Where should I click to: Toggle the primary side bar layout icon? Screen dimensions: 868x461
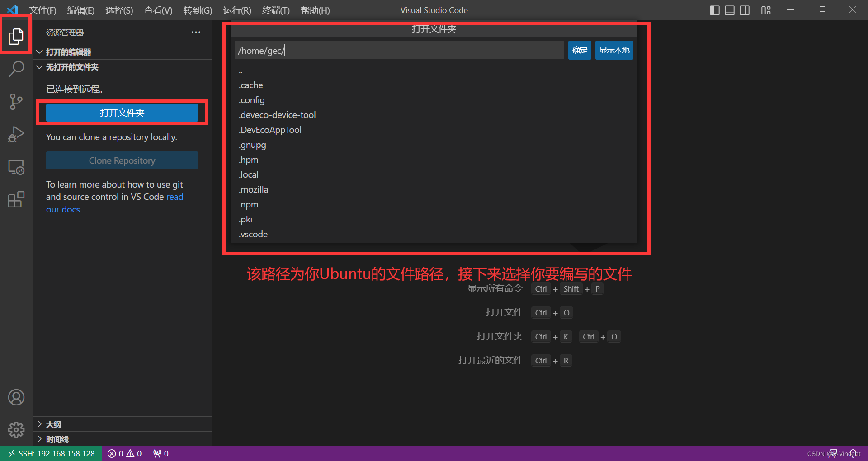[x=714, y=10]
